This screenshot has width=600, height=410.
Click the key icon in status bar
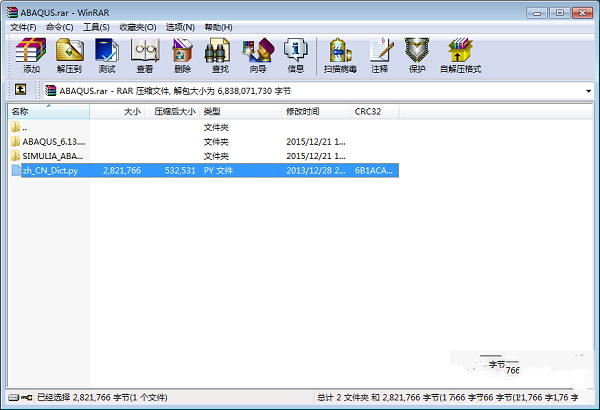point(27,398)
